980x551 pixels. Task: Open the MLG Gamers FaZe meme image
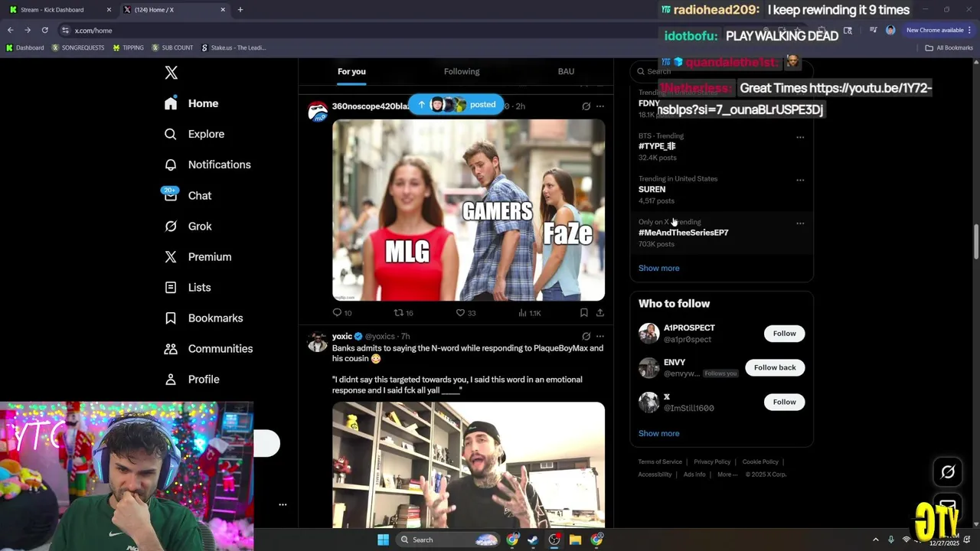point(469,210)
